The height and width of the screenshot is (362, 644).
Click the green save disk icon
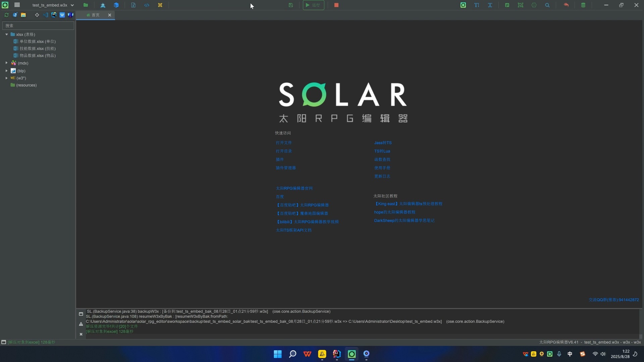pos(291,5)
